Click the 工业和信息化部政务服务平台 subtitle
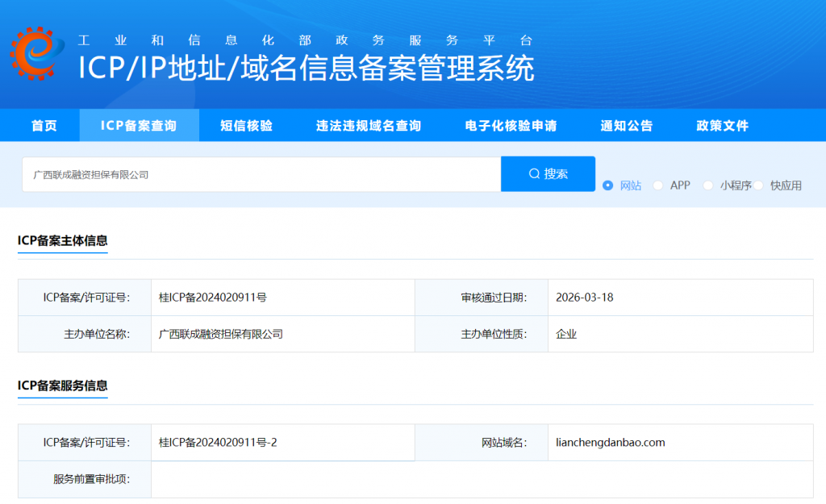 (x=306, y=40)
